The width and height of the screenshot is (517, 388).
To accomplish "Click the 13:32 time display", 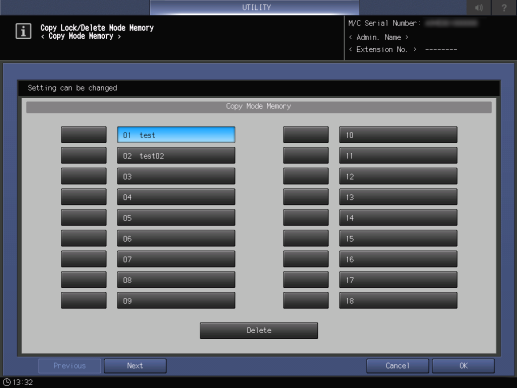I will [x=23, y=382].
